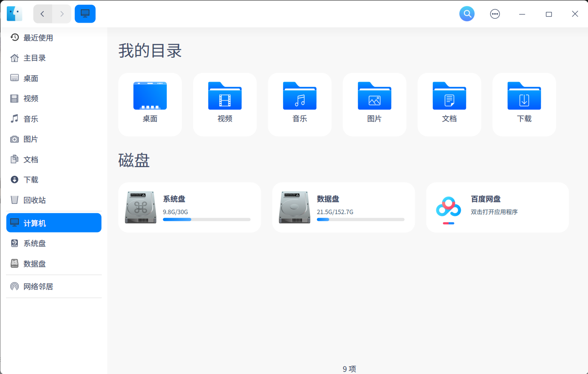588x374 pixels.
Task: Open the 下载 folder card
Action: pos(523,104)
